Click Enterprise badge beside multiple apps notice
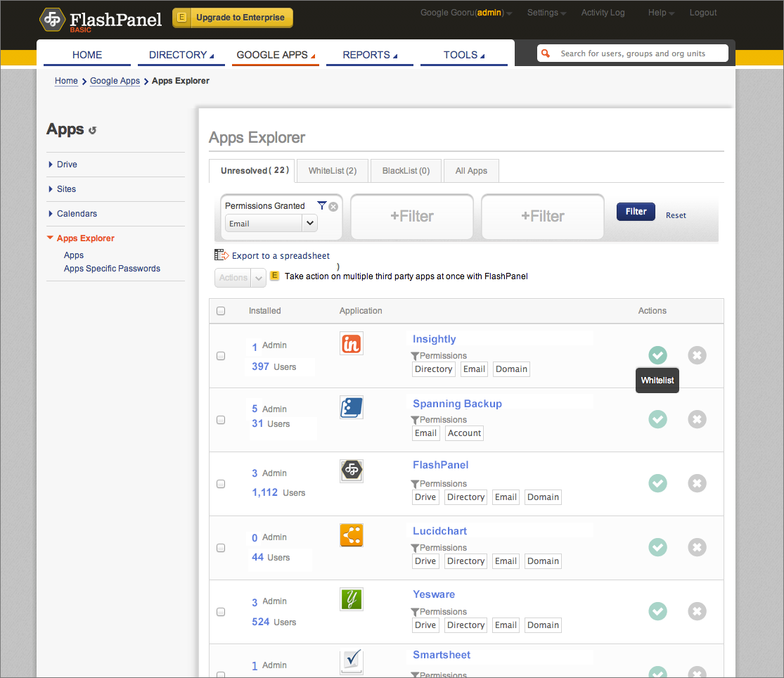Image resolution: width=784 pixels, height=678 pixels. 274,276
